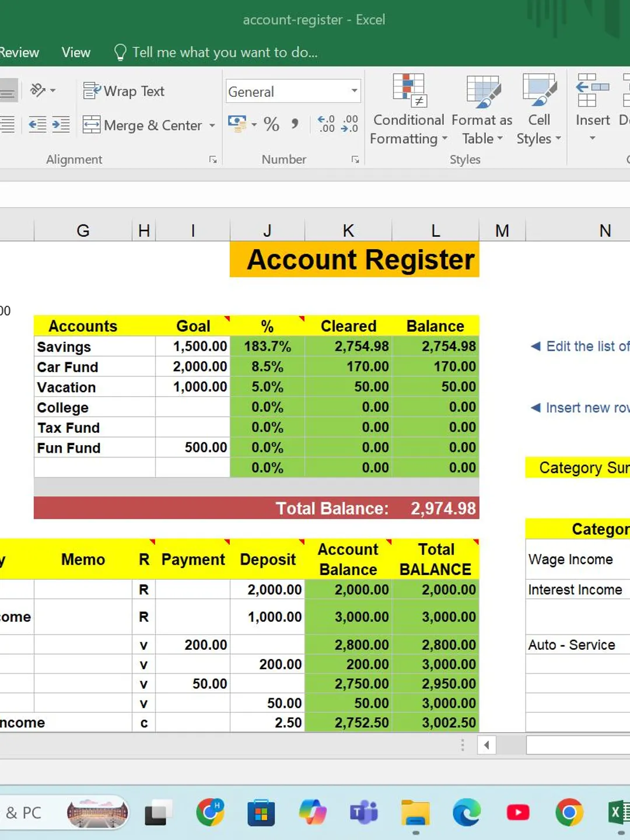Image resolution: width=630 pixels, height=840 pixels.
Task: Select the Auto - Service category cell
Action: coord(577,645)
